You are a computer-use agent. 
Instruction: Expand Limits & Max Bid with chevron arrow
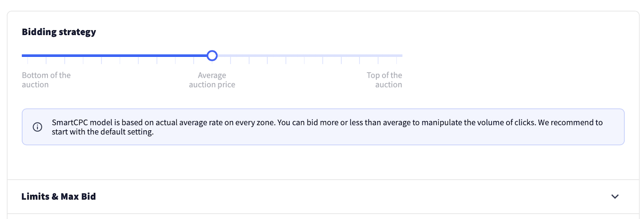[615, 197]
